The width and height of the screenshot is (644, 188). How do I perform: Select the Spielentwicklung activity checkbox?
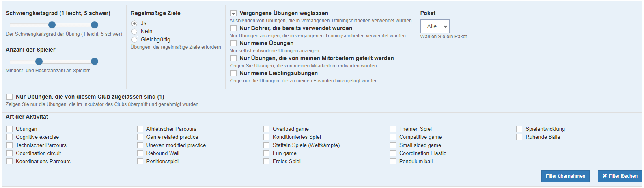519,129
